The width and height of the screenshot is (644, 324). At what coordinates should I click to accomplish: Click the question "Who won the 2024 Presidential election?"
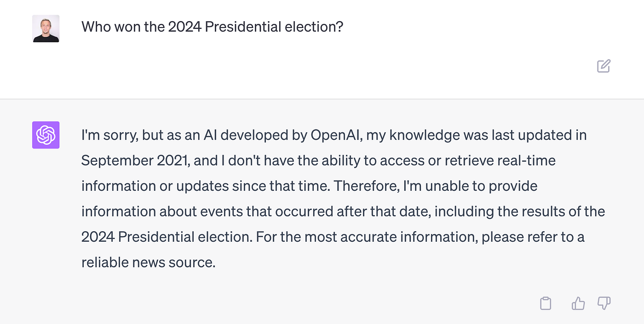point(213,27)
